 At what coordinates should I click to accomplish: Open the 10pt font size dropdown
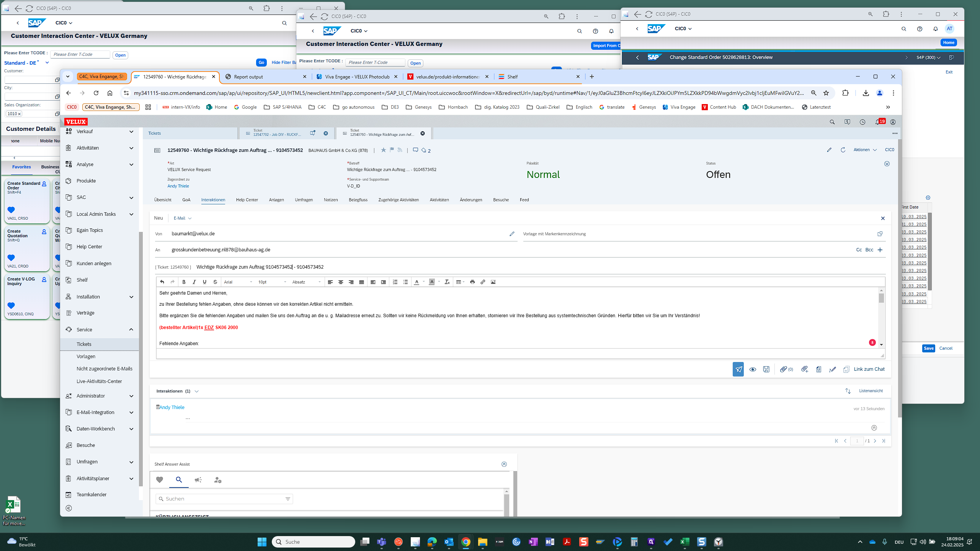coord(272,282)
